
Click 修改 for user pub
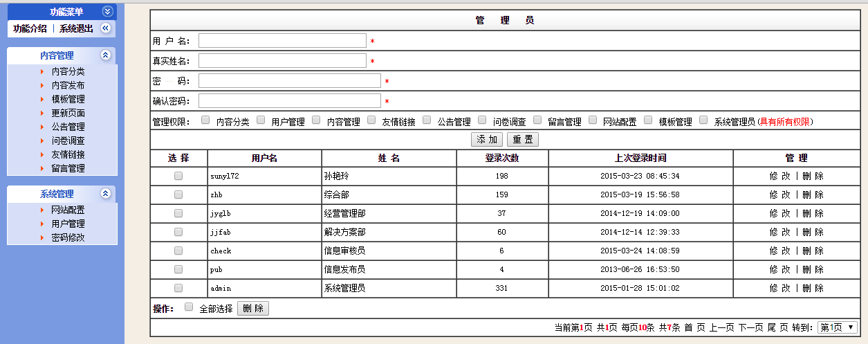[780, 269]
